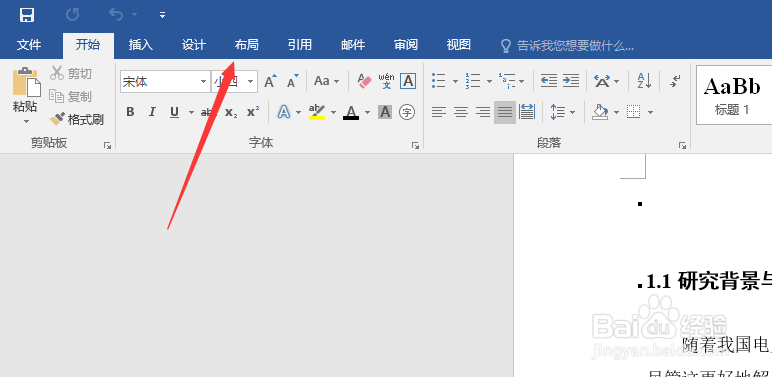
Task: Apply the yellow text highlight color
Action: (x=317, y=112)
